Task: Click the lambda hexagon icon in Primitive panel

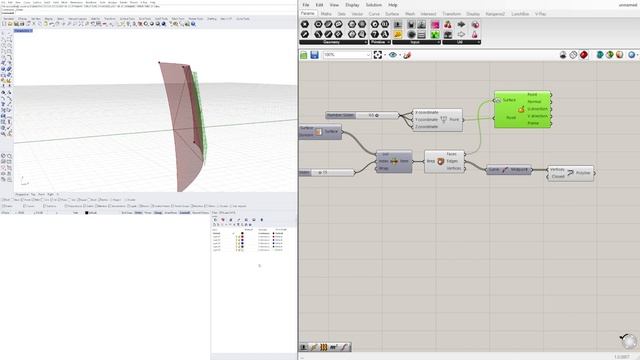Action: (384, 35)
